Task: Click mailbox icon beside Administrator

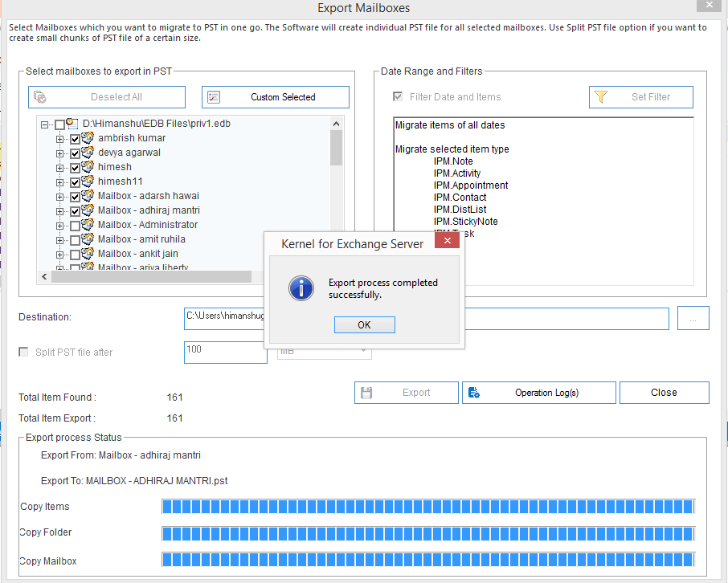Action: pyautogui.click(x=88, y=224)
